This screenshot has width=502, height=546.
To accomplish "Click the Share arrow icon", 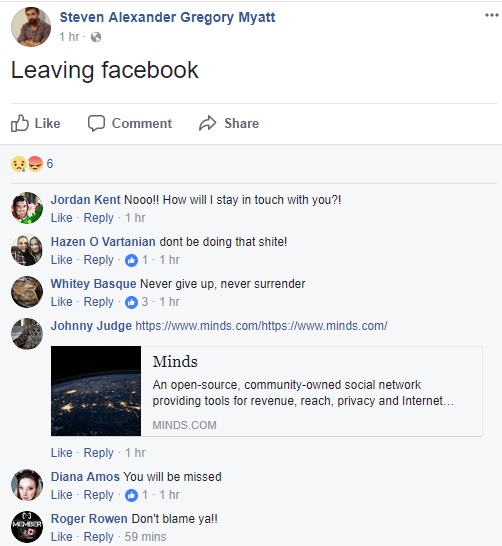I will (208, 123).
